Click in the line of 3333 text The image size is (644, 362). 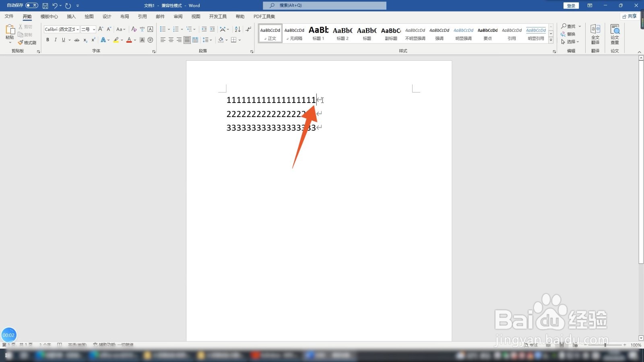coord(271,128)
